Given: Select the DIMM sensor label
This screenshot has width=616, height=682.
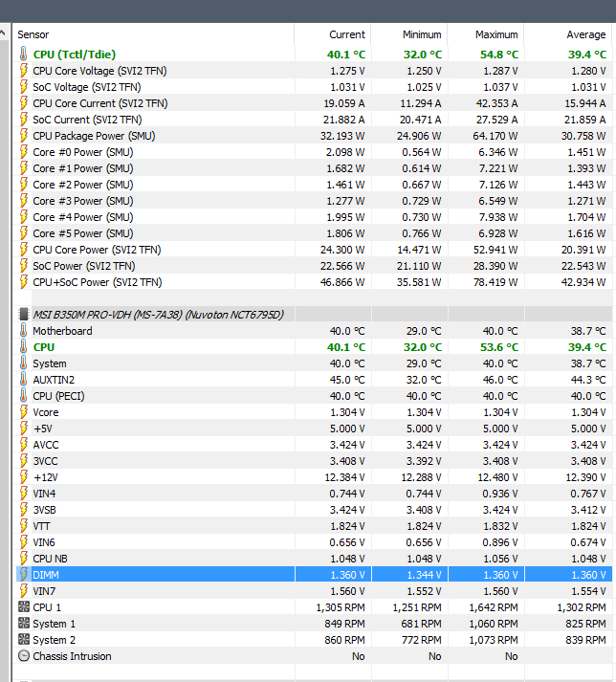Looking at the screenshot, I should click(46, 575).
